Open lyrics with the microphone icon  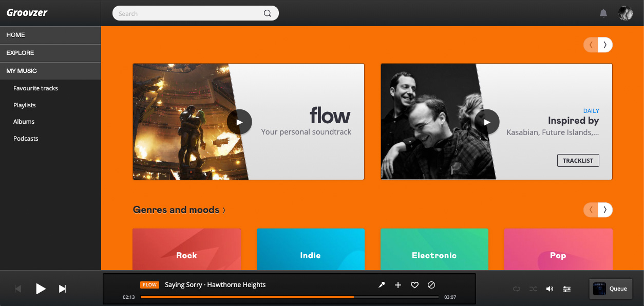coord(382,284)
